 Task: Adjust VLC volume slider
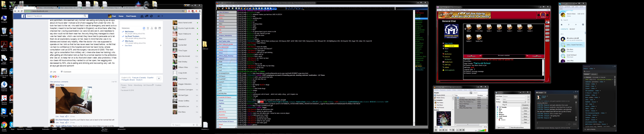click(x=482, y=130)
